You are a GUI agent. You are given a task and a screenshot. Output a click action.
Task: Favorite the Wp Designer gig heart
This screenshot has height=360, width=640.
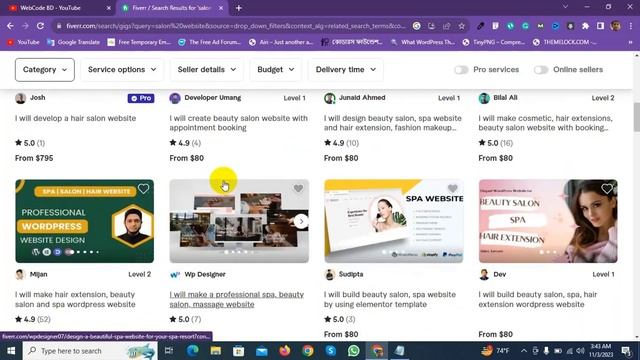(x=298, y=189)
